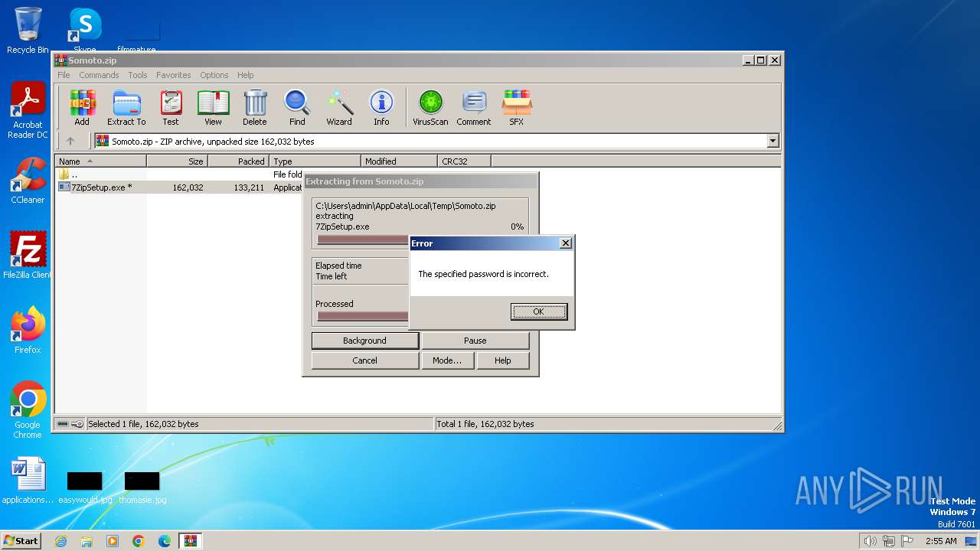Pause the extraction
This screenshot has width=980, height=551.
pyautogui.click(x=475, y=341)
